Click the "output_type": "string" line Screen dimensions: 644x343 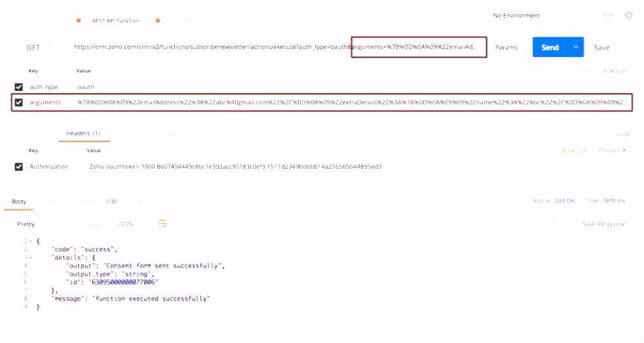[x=111, y=274]
